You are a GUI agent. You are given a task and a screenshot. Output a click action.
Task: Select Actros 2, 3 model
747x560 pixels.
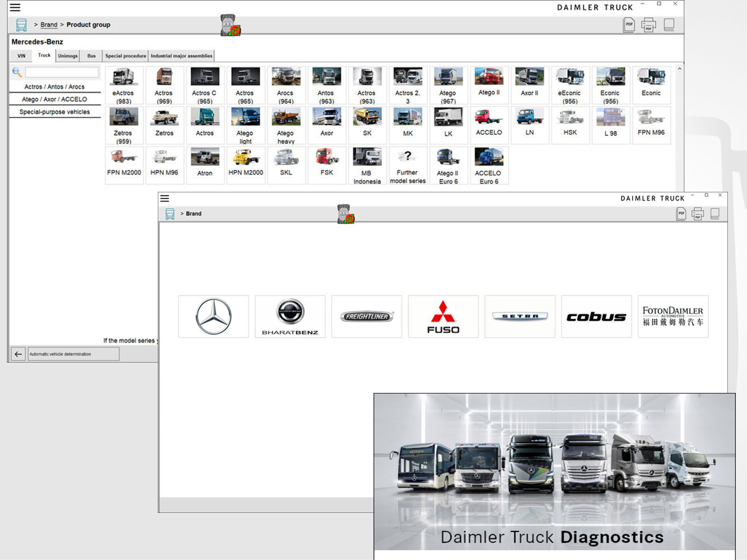(408, 85)
